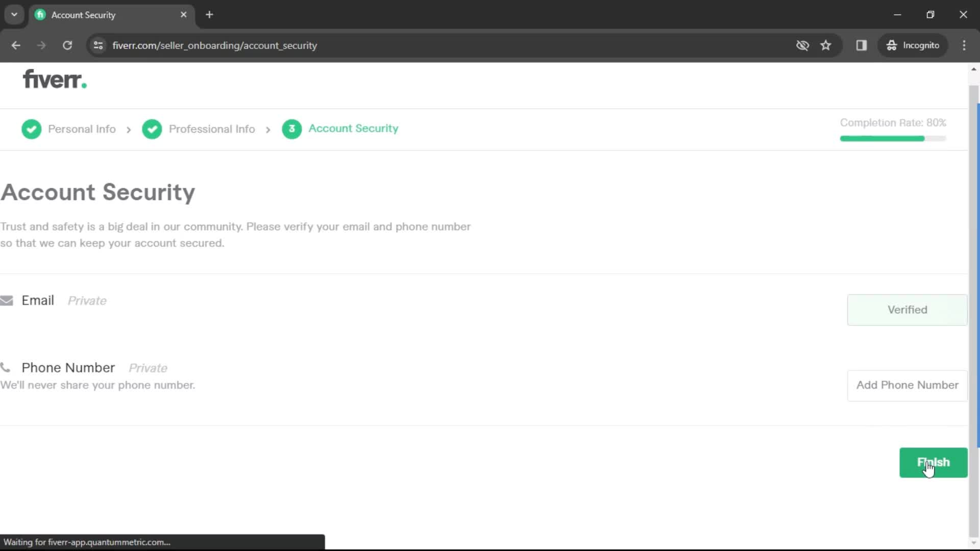Click the Verified email status button
980x551 pixels.
point(908,310)
